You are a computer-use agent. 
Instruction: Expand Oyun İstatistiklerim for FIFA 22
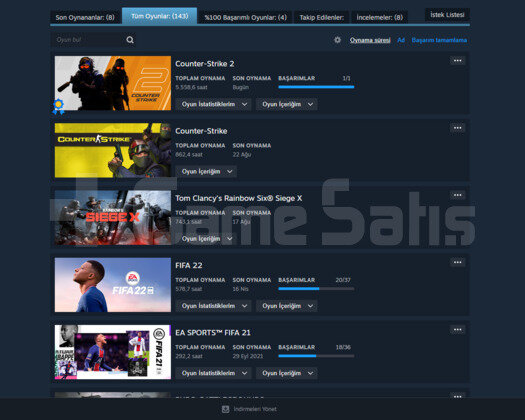pyautogui.click(x=213, y=306)
